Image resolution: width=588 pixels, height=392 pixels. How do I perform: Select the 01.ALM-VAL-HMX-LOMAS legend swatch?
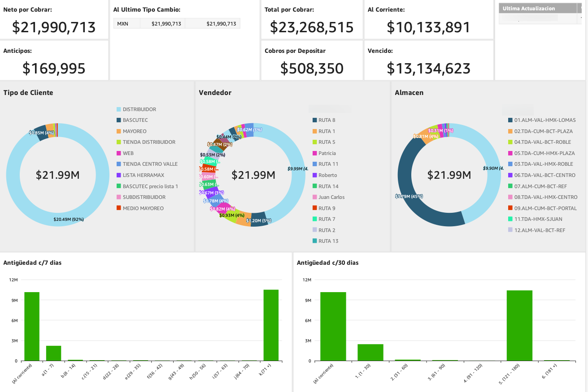point(510,120)
